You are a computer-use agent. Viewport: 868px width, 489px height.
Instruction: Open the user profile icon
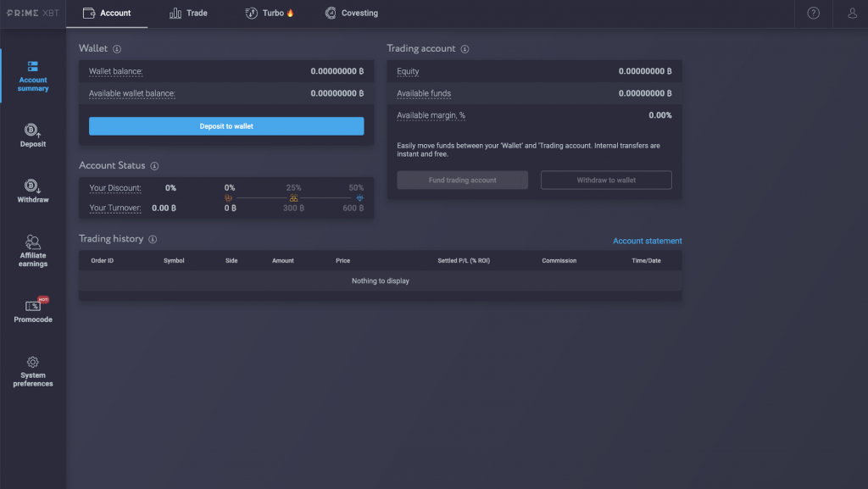tap(852, 13)
